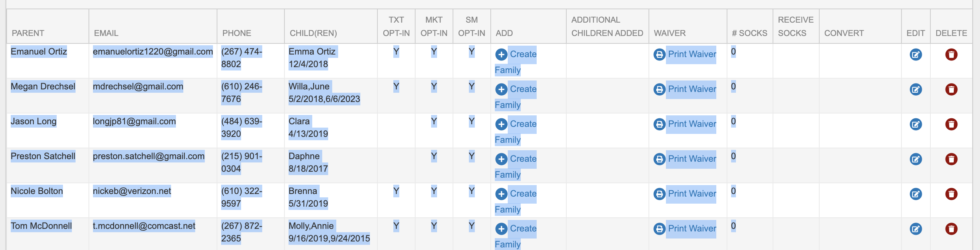Delete the Tom McDonnell entry

951,229
